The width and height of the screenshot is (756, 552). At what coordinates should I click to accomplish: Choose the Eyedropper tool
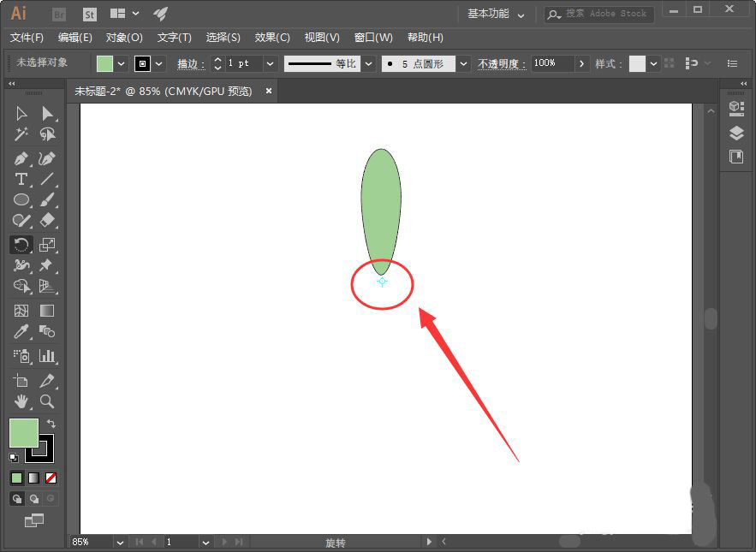[x=21, y=332]
